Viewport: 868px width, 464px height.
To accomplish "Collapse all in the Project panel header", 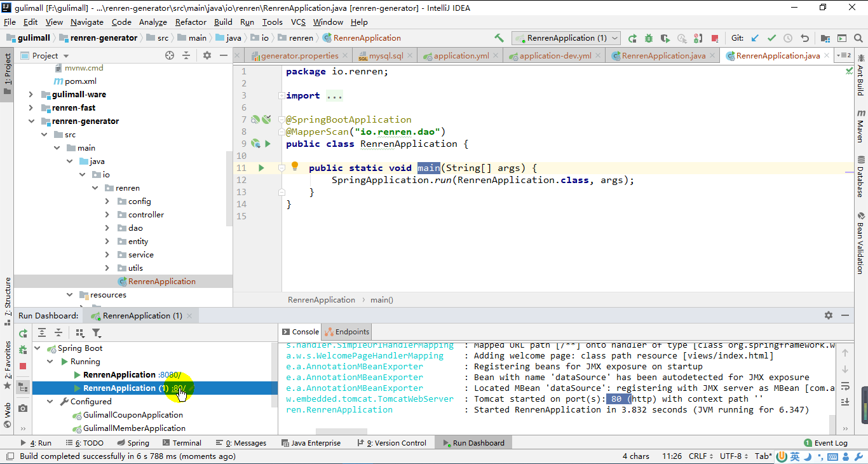I will (186, 56).
